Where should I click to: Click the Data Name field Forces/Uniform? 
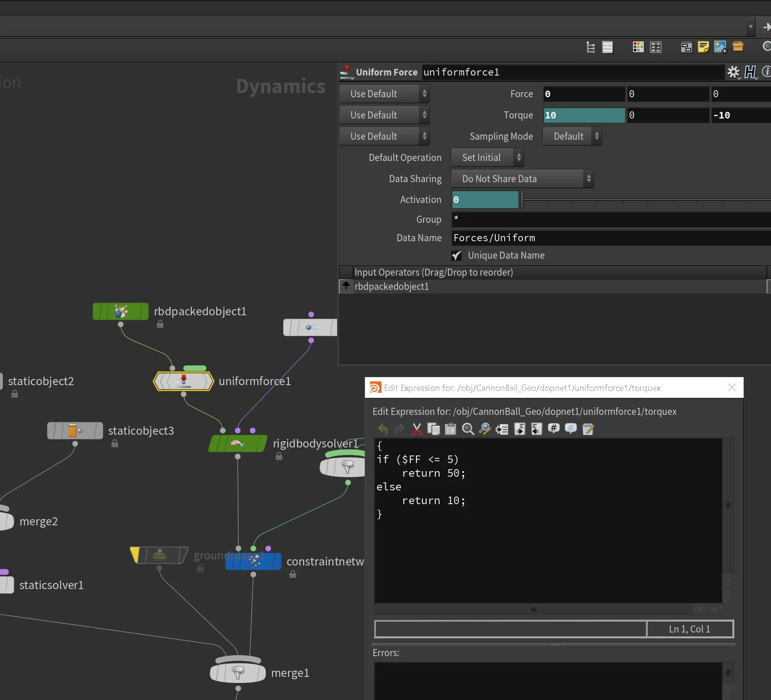tap(611, 238)
